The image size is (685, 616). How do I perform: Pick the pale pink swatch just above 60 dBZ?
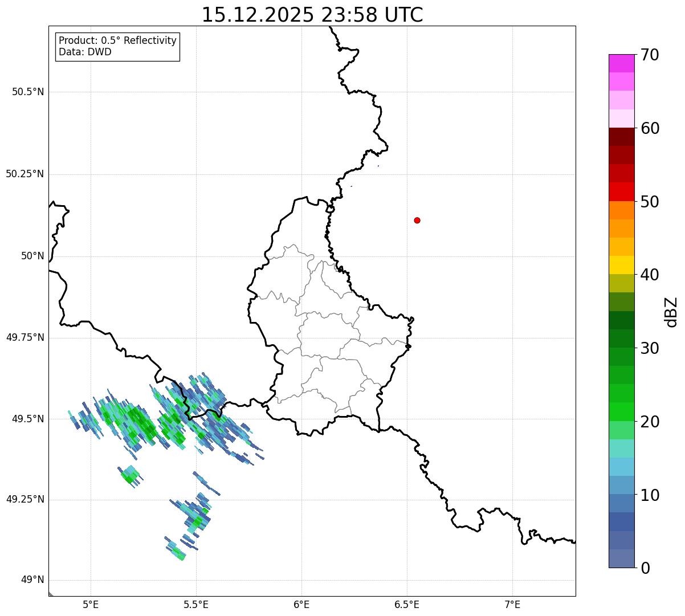622,119
